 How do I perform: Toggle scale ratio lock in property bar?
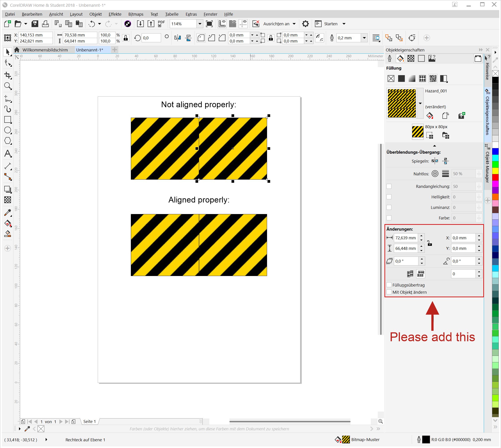(x=125, y=38)
